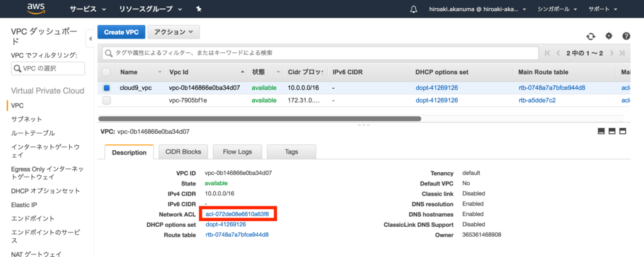Click the IPv6 CIDR column header
The width and height of the screenshot is (644, 257).
pos(347,72)
